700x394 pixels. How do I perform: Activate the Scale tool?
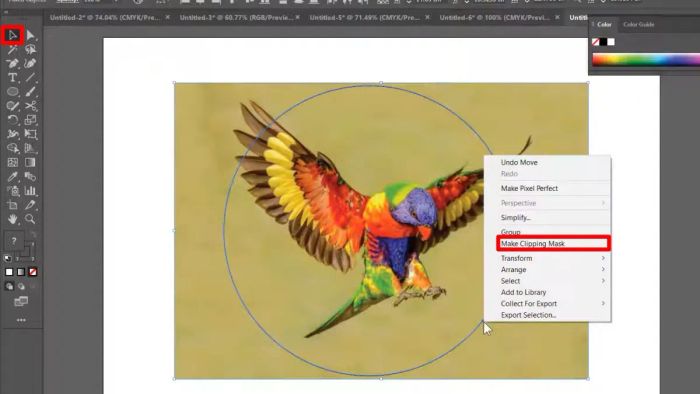pyautogui.click(x=30, y=120)
